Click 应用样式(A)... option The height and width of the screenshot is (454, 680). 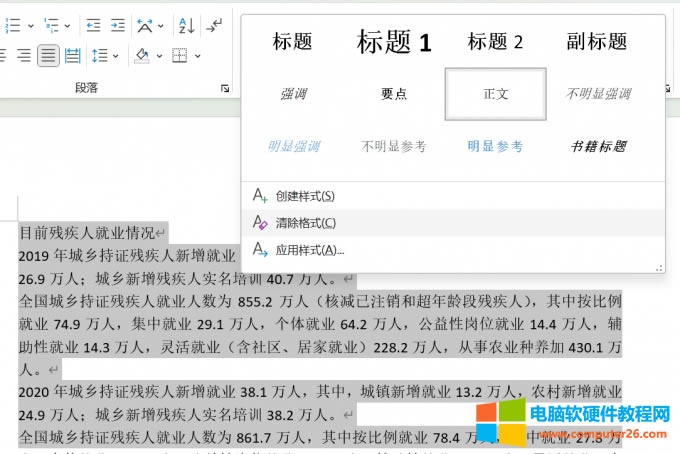(x=309, y=250)
